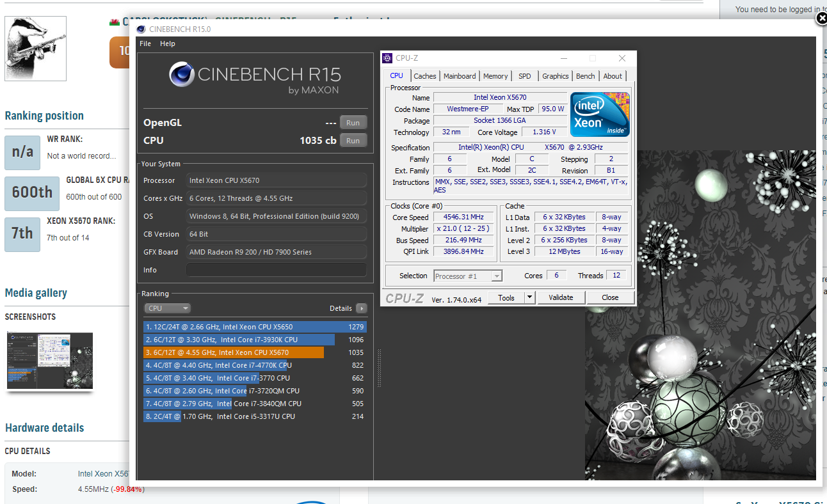Click the CPU-Z title bar icon

388,58
